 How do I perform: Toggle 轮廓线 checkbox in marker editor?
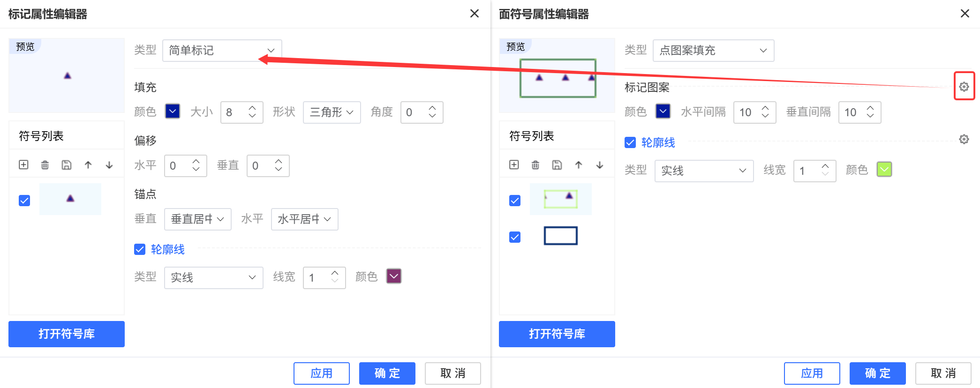click(x=140, y=249)
